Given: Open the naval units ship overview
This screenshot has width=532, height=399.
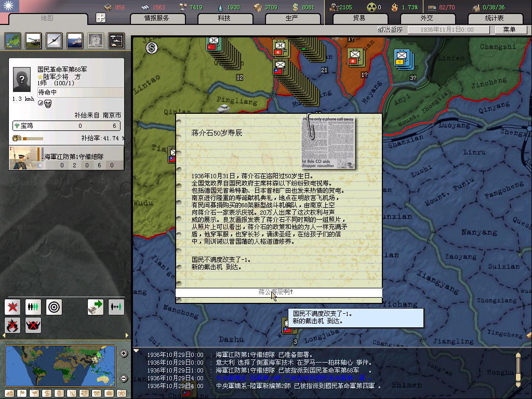Looking at the screenshot, I should pos(75,41).
